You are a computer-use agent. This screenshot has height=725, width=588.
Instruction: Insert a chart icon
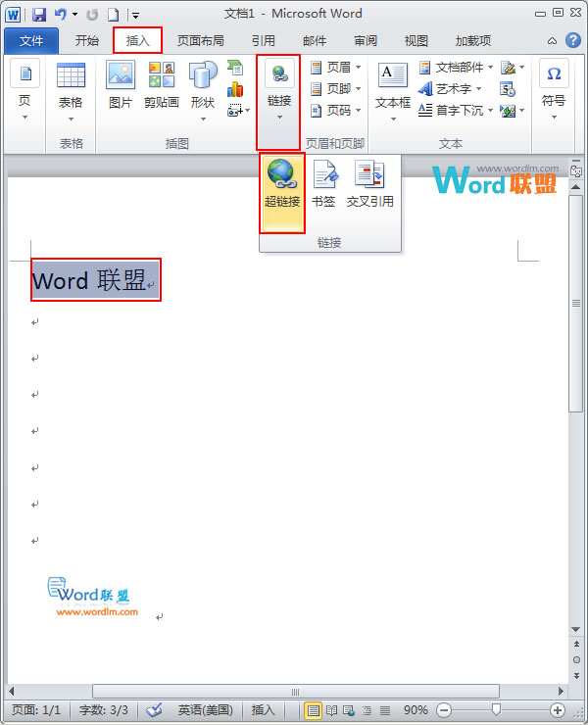[x=235, y=89]
